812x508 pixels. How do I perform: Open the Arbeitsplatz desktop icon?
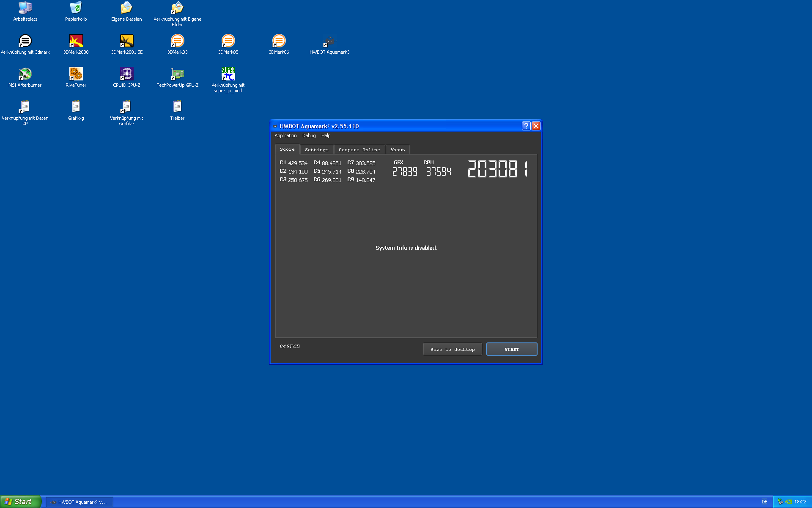tap(25, 11)
